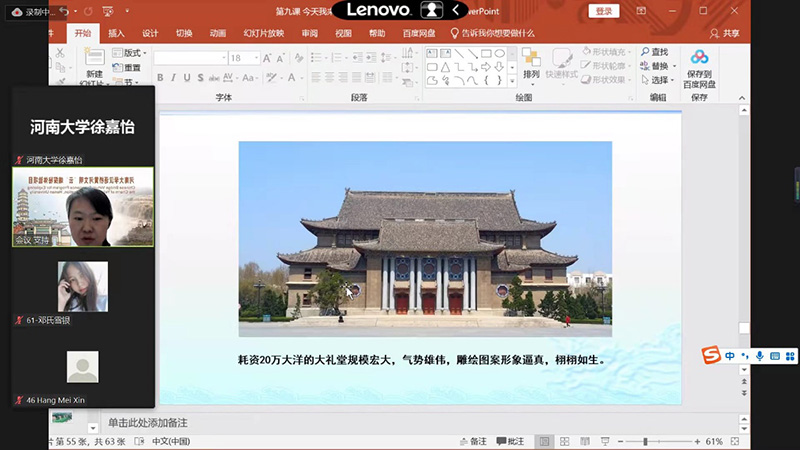Viewport: 800px width, 450px height.
Task: Click the Sogou input method logo
Action: (x=710, y=356)
